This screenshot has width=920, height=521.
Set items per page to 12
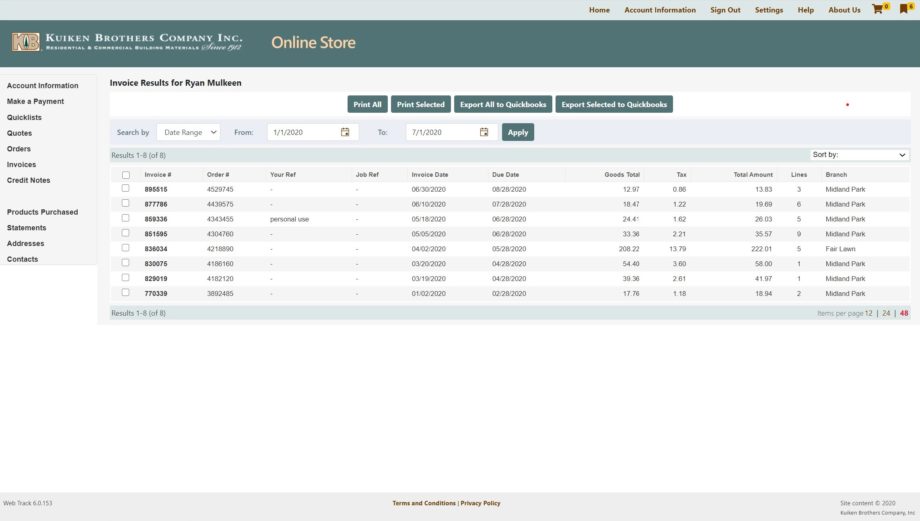[x=869, y=313]
